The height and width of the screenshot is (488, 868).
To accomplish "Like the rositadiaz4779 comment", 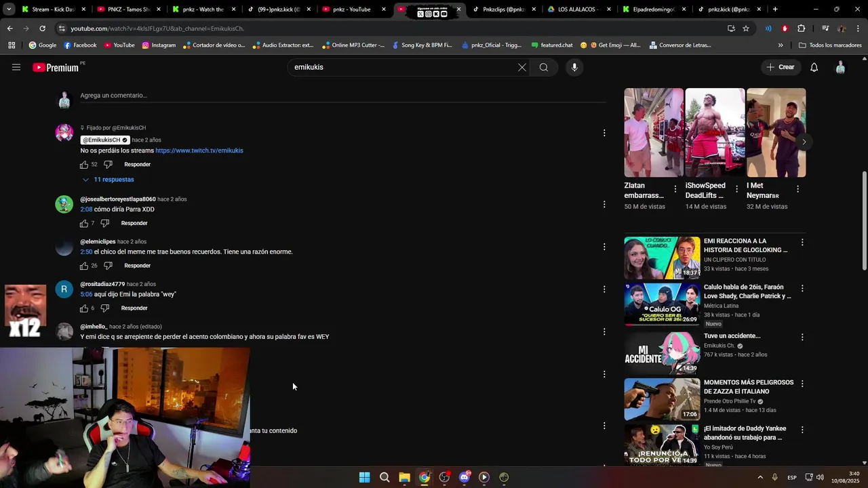I will (84, 308).
